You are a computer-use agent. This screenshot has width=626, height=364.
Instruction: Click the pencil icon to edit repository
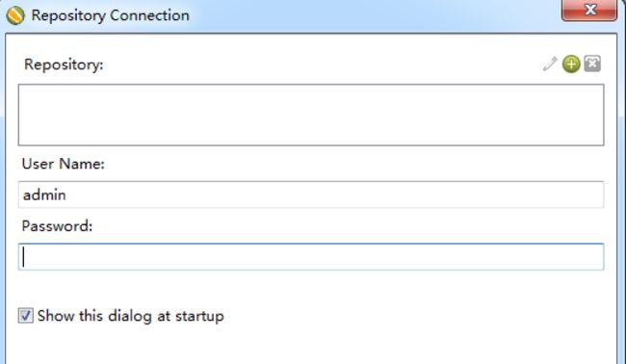pyautogui.click(x=550, y=64)
